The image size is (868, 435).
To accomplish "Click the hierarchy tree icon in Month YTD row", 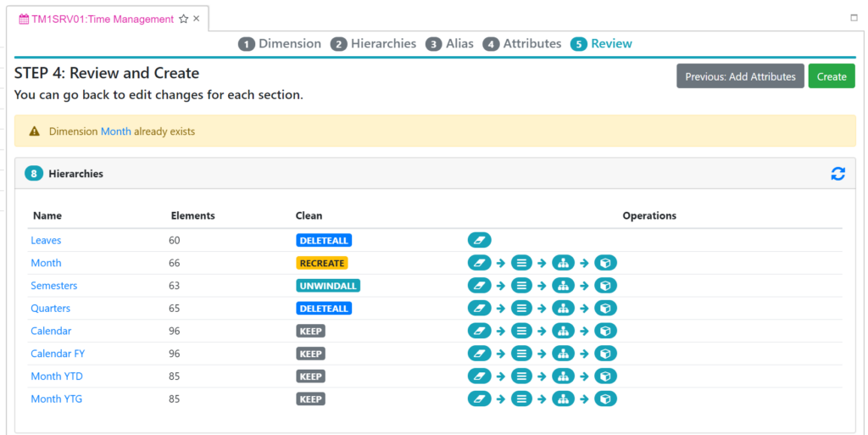I will (x=563, y=376).
